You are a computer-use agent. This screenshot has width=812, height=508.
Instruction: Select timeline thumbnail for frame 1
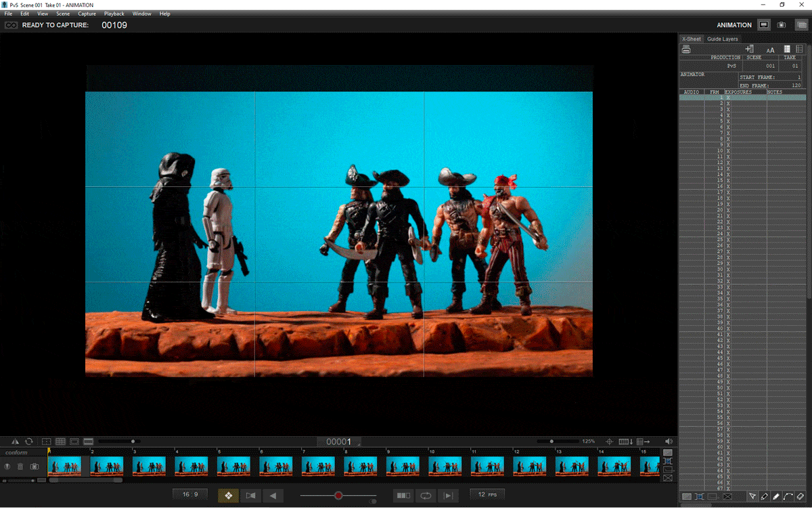click(64, 466)
